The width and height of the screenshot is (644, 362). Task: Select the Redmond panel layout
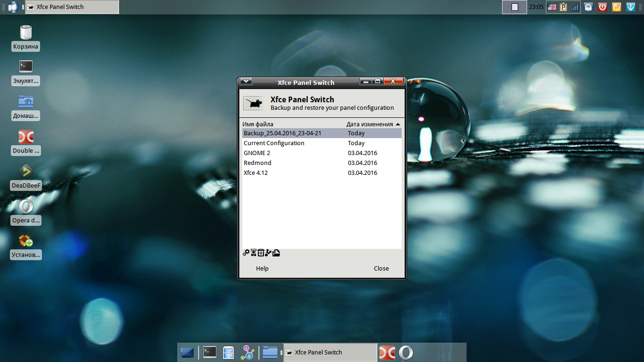click(x=322, y=163)
